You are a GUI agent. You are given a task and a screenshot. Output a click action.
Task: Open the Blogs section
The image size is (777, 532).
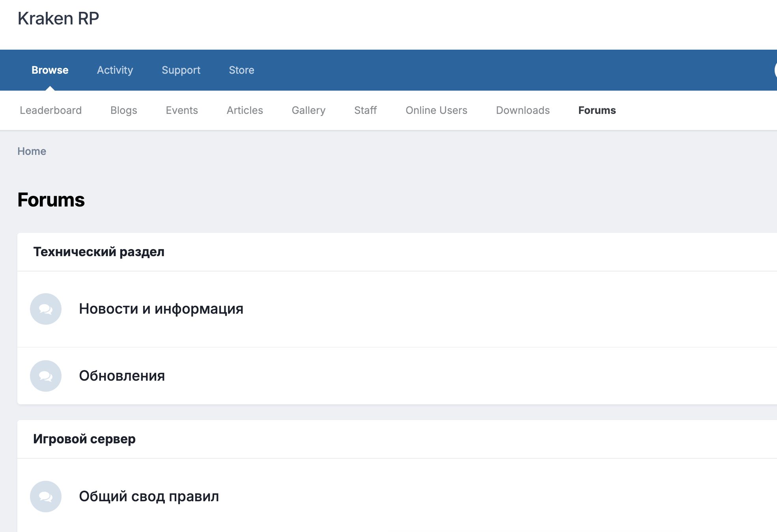click(x=124, y=110)
